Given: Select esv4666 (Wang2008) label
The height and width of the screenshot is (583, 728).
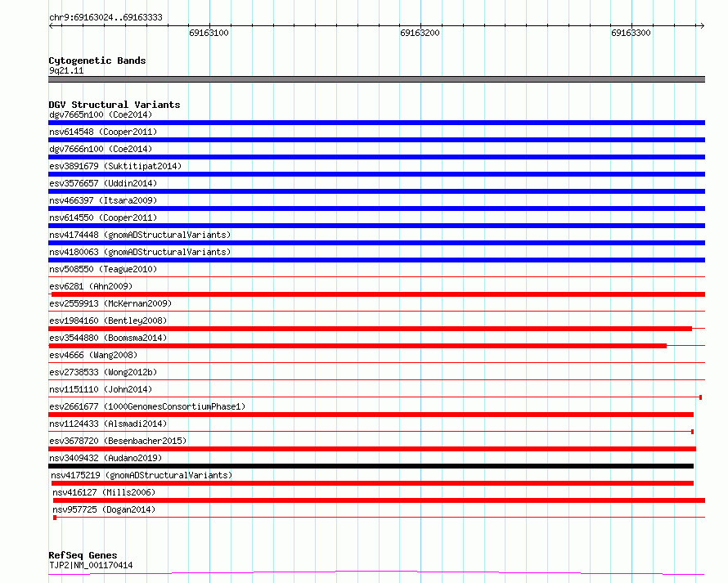Looking at the screenshot, I should [x=93, y=355].
